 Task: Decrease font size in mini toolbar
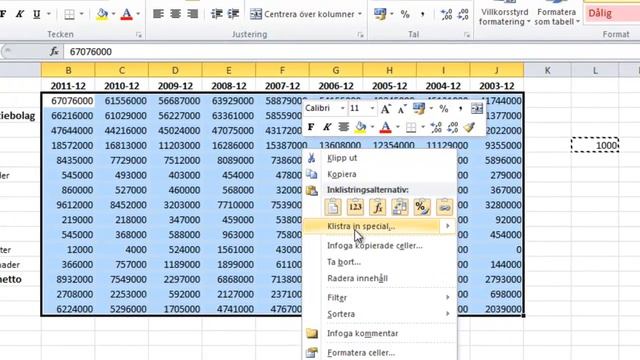click(x=402, y=109)
